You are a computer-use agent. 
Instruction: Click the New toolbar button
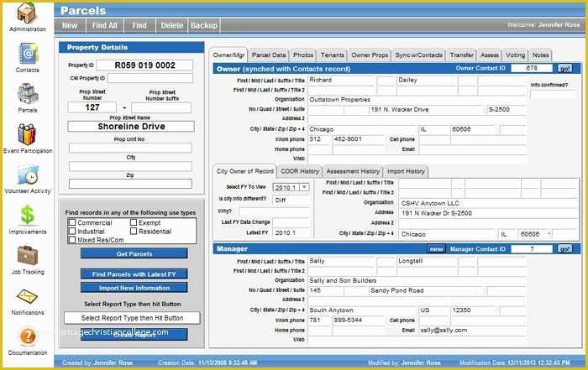pos(70,25)
